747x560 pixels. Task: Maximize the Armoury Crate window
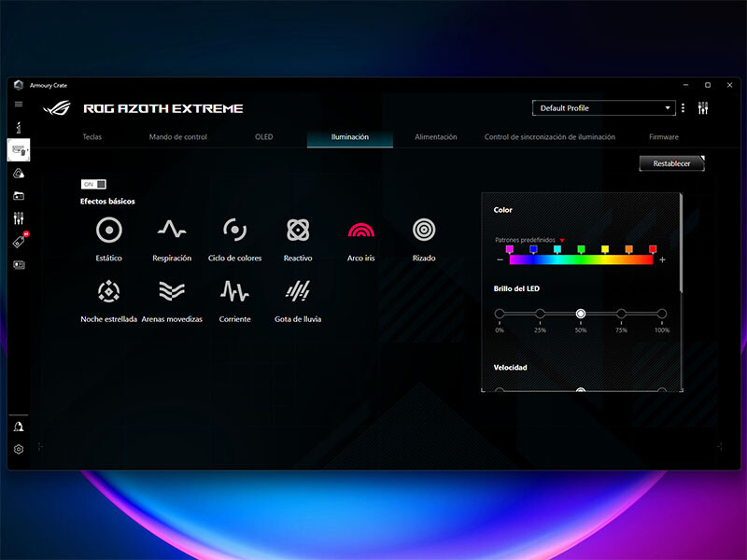pos(708,85)
